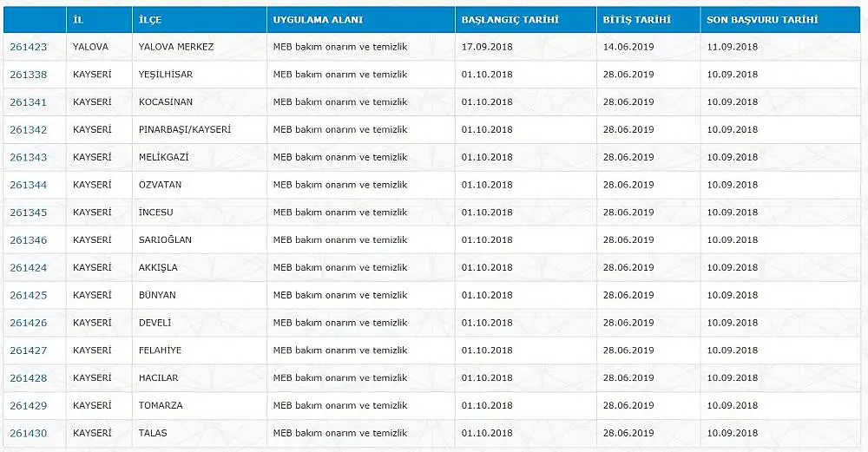Click the 261425 Bünyan link
868x452 pixels.
[29, 296]
